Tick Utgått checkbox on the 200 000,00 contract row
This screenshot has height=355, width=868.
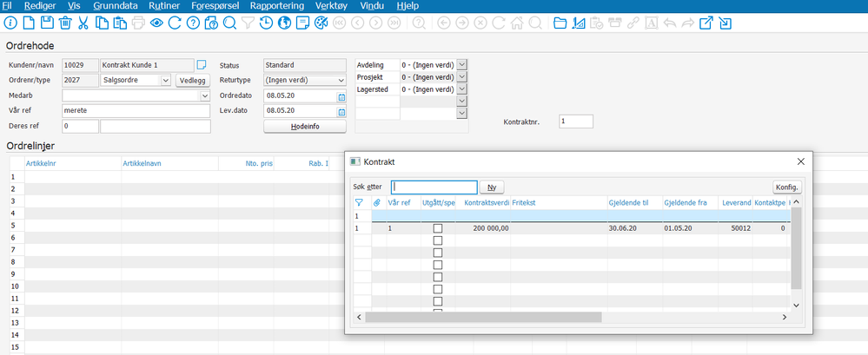pyautogui.click(x=438, y=228)
